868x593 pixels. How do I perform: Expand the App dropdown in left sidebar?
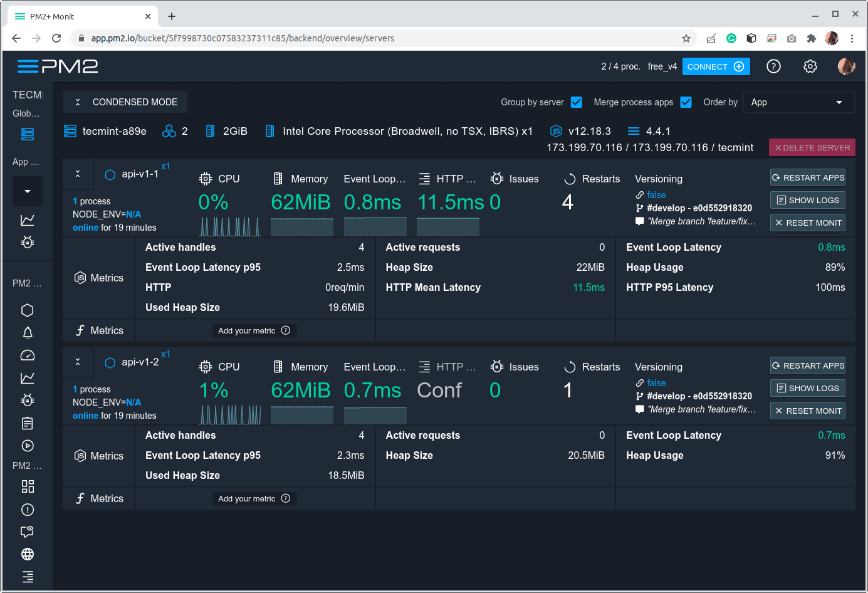point(27,191)
